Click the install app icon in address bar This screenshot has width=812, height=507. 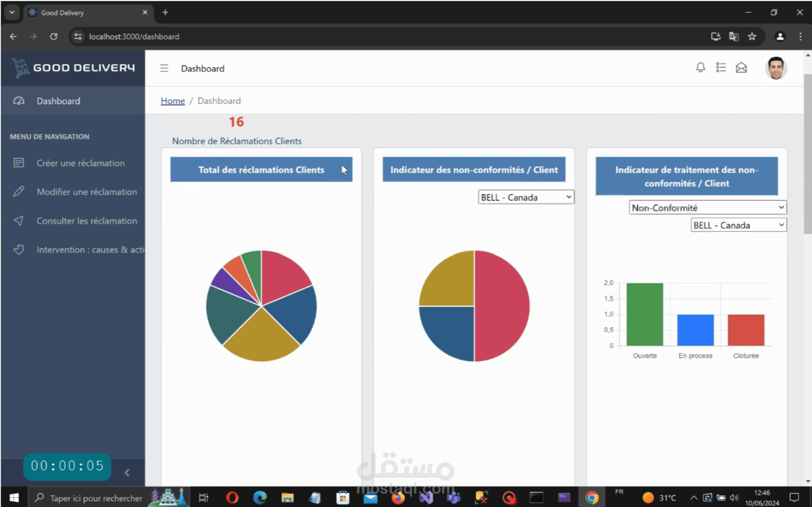click(x=716, y=36)
